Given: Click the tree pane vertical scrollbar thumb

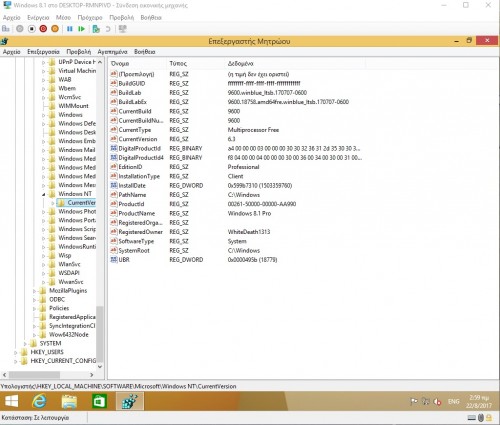Looking at the screenshot, I should (x=99, y=333).
